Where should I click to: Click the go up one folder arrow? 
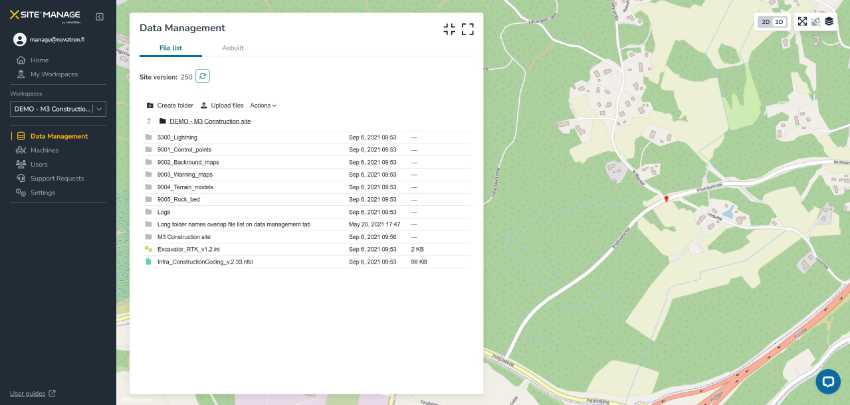click(148, 121)
